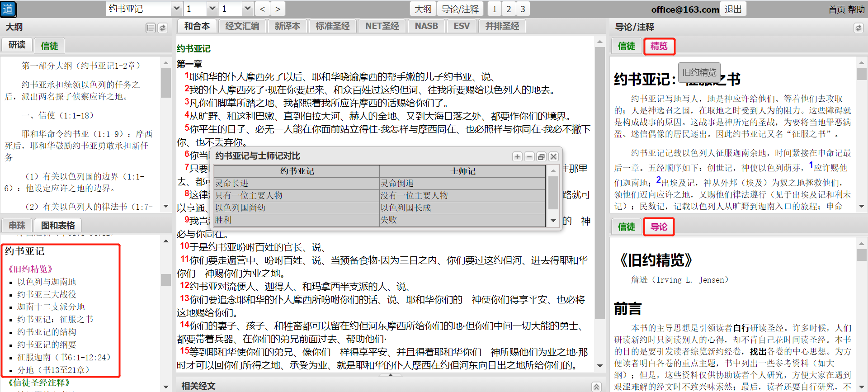Open the 约书亚三大战役 link
Viewport: 868px width, 392px height.
coord(47,294)
